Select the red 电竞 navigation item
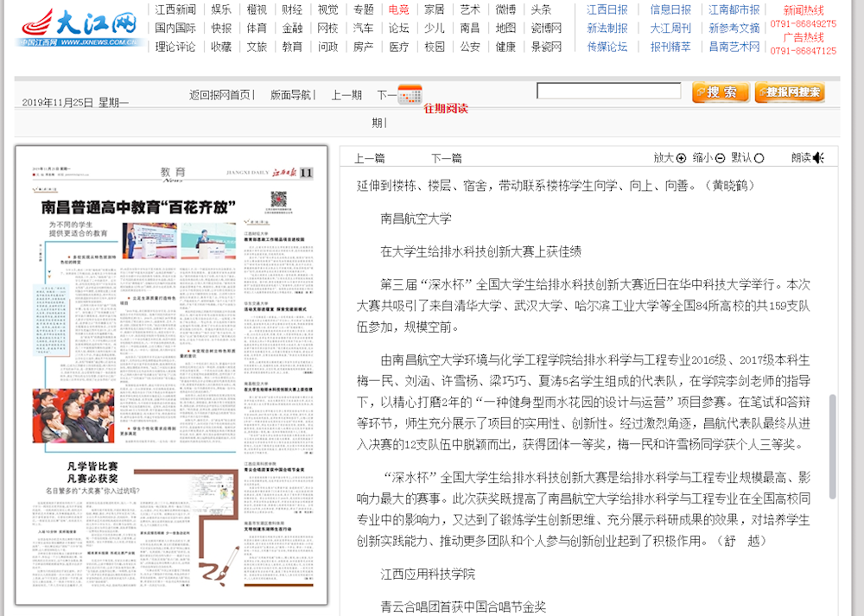 click(x=398, y=10)
